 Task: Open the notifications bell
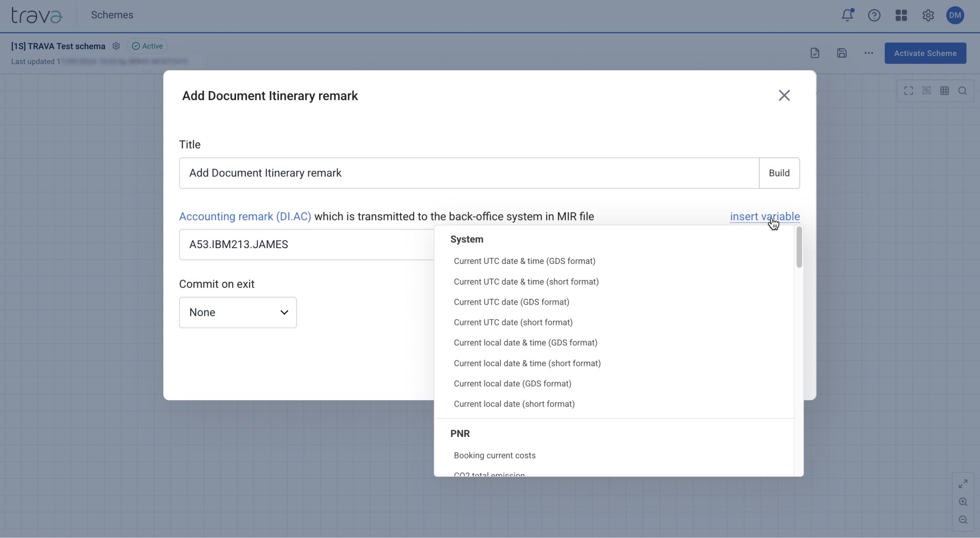[x=847, y=15]
